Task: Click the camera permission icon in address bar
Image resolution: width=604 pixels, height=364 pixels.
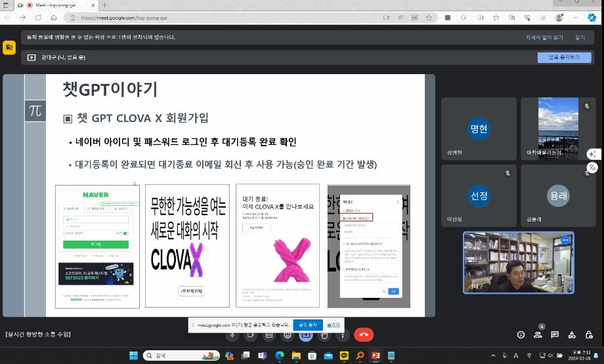Action: tap(386, 18)
